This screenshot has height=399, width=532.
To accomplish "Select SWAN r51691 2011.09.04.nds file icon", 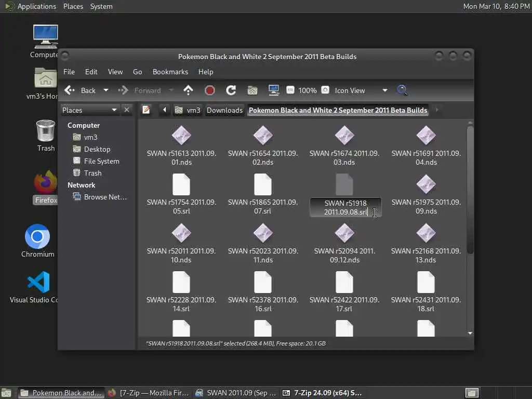I will click(x=426, y=136).
